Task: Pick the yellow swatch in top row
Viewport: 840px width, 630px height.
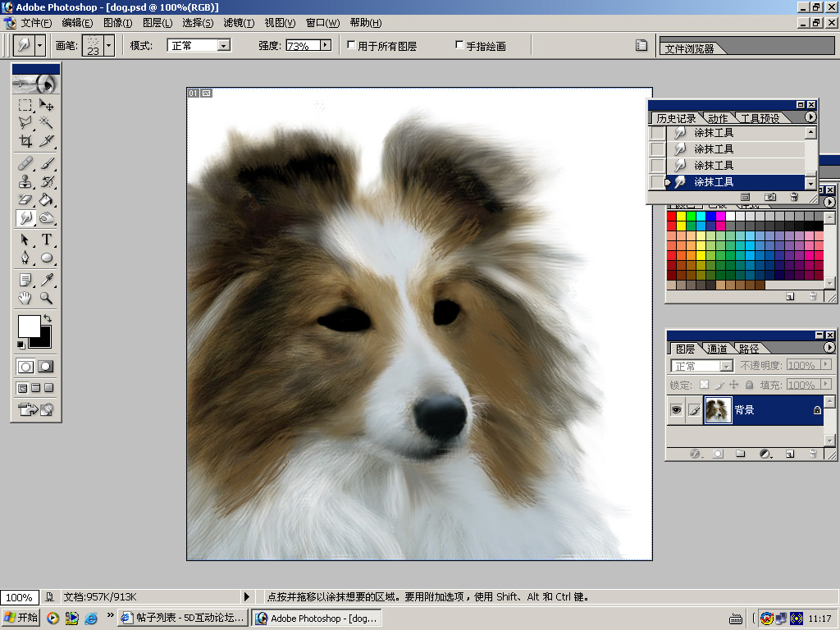Action: pyautogui.click(x=682, y=216)
